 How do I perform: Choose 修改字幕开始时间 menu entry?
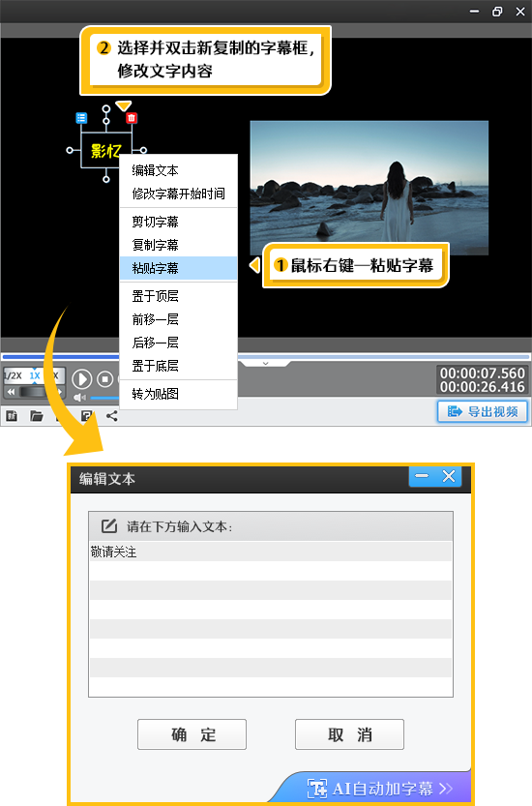(x=178, y=194)
